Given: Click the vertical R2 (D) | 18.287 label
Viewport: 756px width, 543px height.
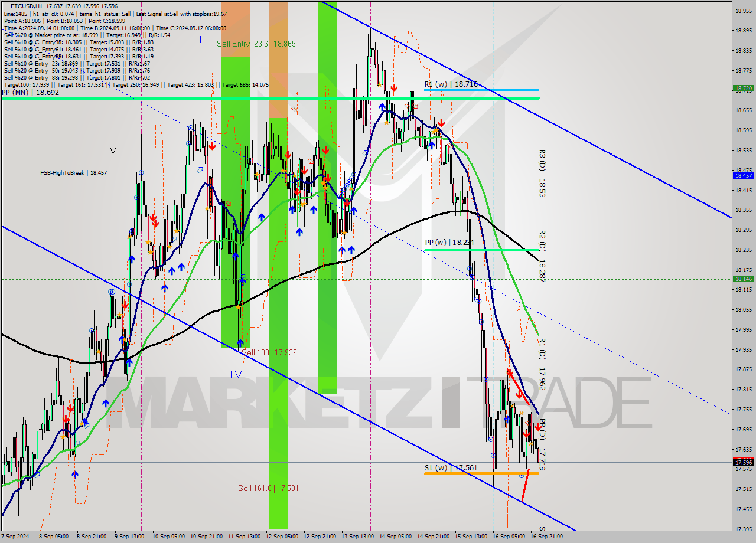Looking at the screenshot, I should [542, 256].
